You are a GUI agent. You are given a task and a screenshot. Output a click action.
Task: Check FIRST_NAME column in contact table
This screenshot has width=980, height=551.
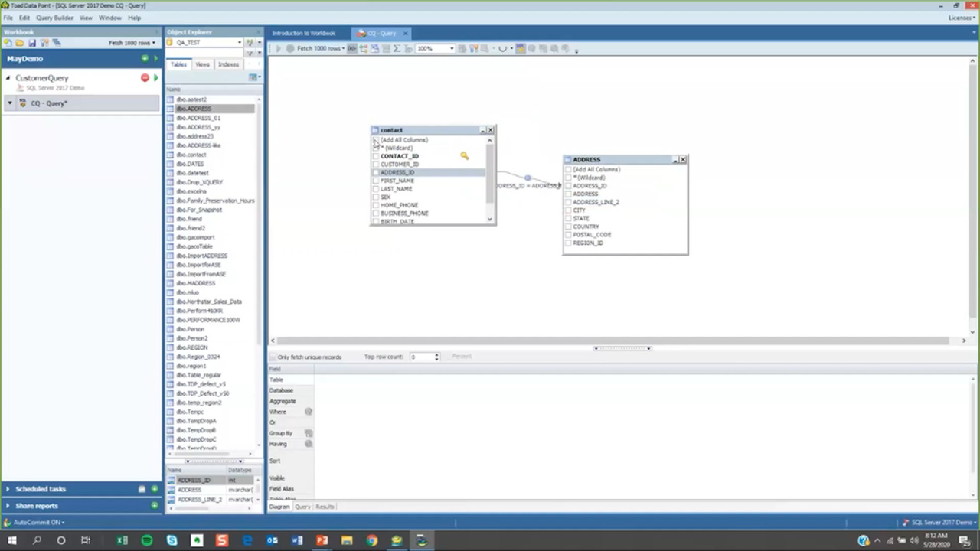coord(376,181)
